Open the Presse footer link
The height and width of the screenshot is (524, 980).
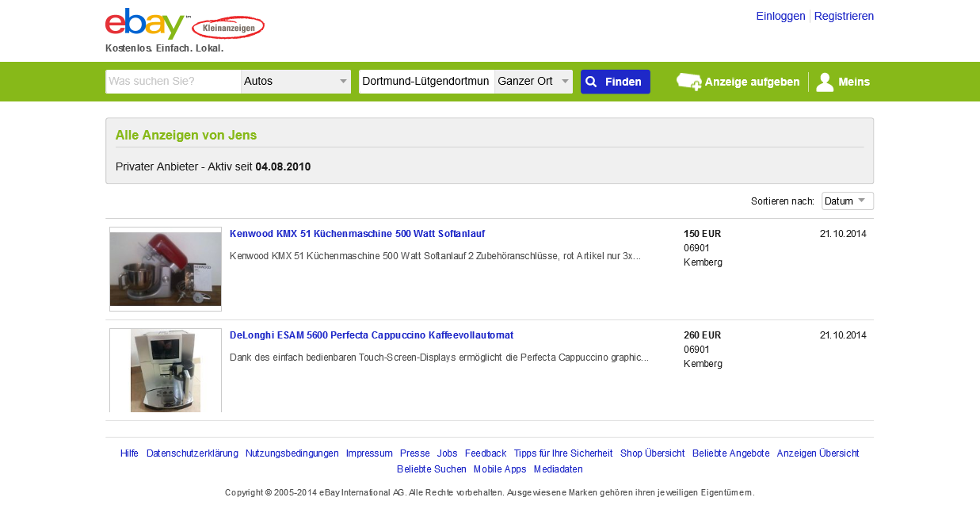coord(415,453)
